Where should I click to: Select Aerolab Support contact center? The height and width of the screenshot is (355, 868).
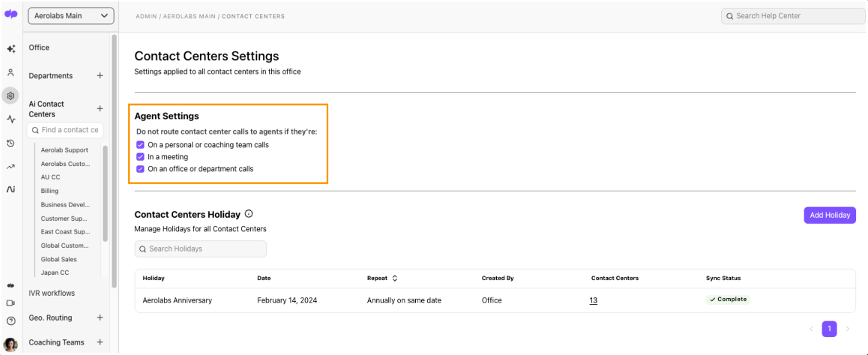(x=64, y=150)
